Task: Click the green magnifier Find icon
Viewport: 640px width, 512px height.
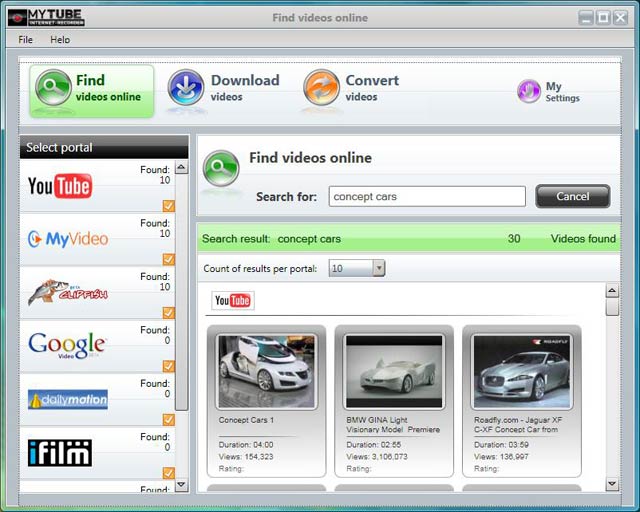Action: pos(53,87)
